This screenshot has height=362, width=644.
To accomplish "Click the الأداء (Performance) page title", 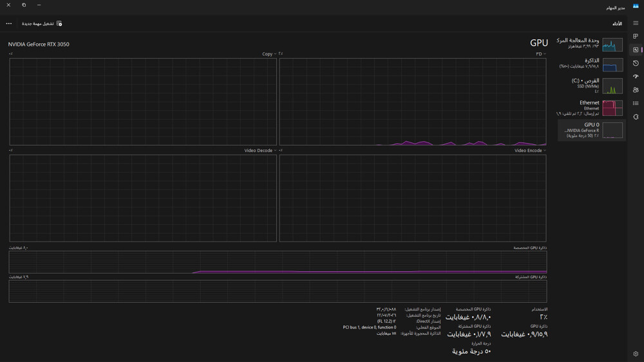I will 617,24.
